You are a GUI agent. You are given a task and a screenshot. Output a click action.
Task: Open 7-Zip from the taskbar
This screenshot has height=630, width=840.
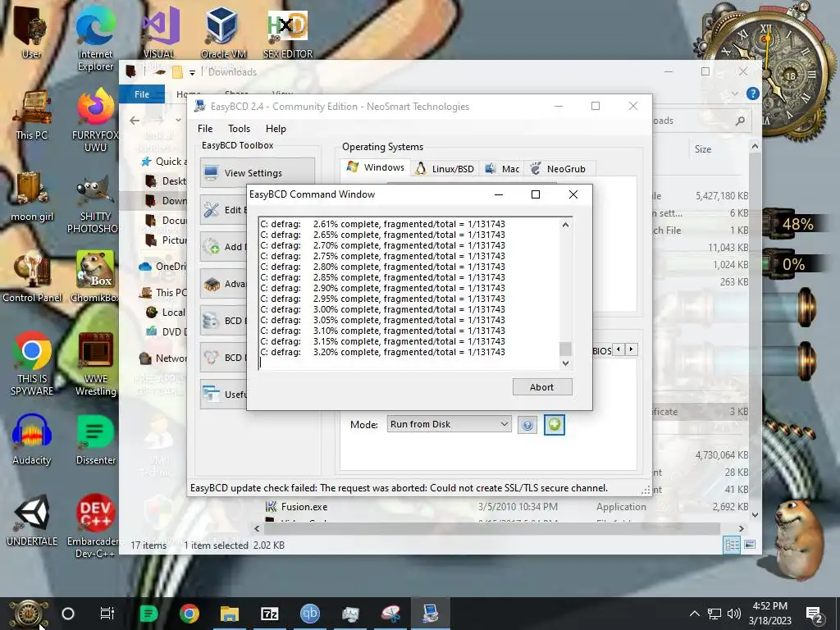[269, 614]
